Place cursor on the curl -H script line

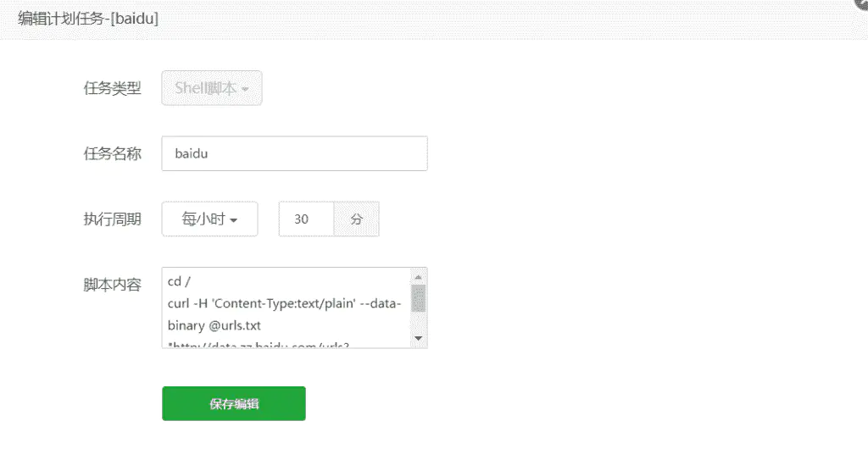tap(284, 303)
